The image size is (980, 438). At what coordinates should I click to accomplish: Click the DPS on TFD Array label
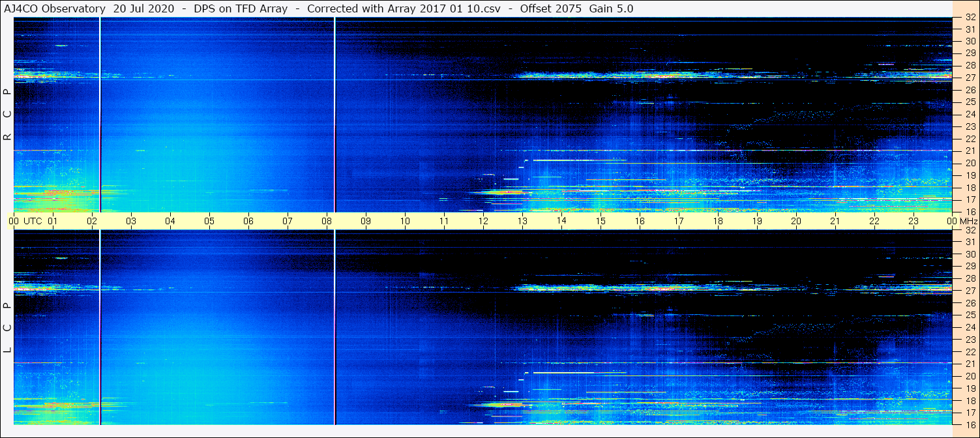click(241, 9)
